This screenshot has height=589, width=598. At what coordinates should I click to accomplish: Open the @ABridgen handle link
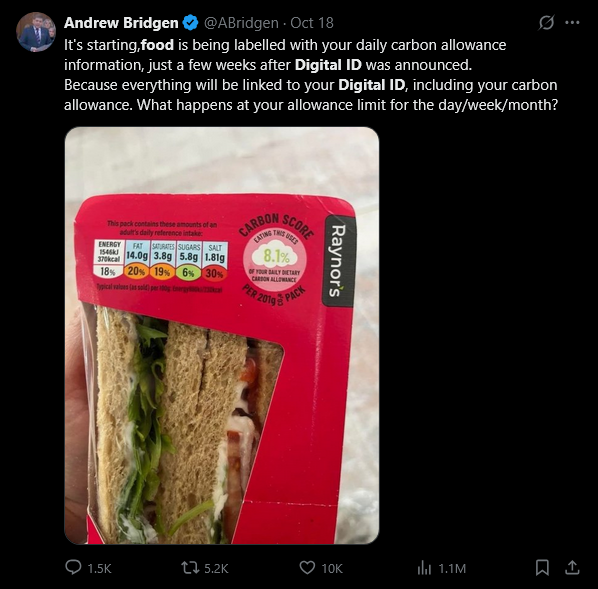(241, 23)
